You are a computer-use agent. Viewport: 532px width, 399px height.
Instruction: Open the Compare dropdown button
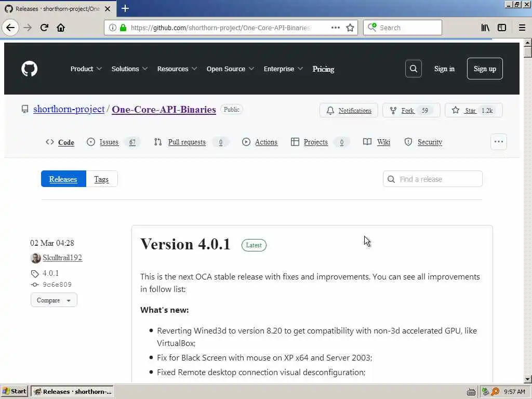pos(54,300)
